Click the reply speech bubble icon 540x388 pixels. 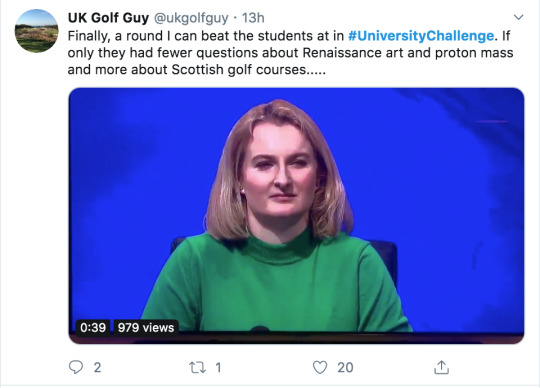76,367
